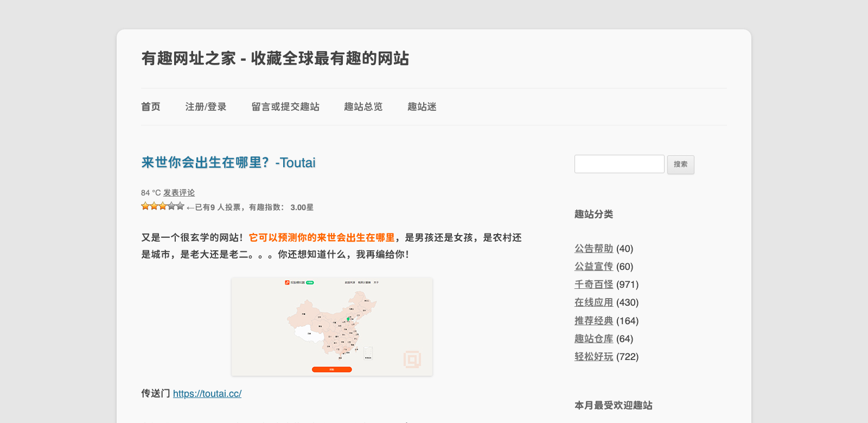Open 留言或提交趣站 in navigation
The height and width of the screenshot is (423, 868).
(285, 107)
